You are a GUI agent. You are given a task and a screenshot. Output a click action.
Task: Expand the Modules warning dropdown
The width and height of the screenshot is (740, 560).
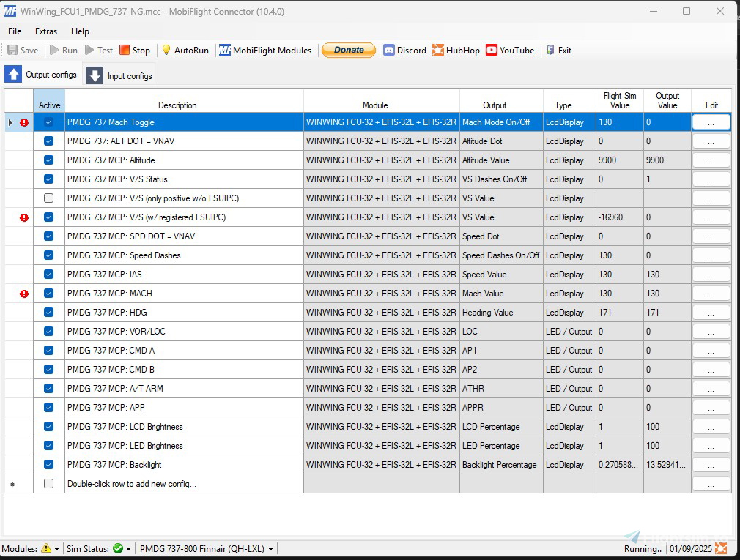tap(57, 549)
